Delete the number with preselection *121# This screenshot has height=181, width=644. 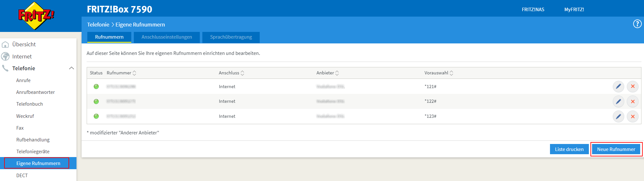pos(633,87)
